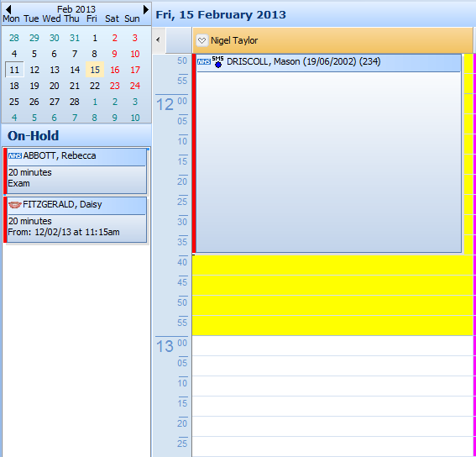Image resolution: width=476 pixels, height=457 pixels.
Task: Open the FITZGERALD, Daisy on-hold appointment
Action: click(76, 220)
